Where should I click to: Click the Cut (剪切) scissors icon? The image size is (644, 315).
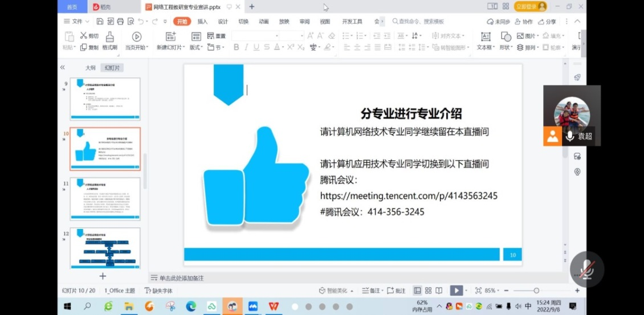pos(84,36)
